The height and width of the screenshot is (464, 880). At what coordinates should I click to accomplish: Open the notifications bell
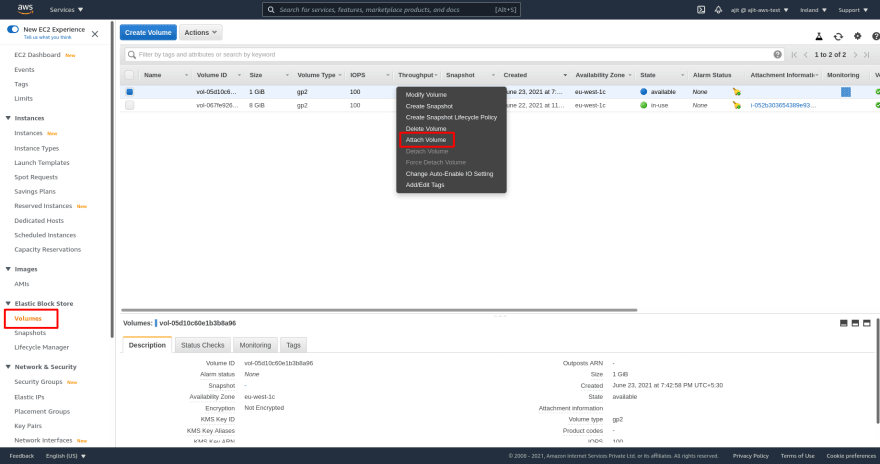pos(718,10)
